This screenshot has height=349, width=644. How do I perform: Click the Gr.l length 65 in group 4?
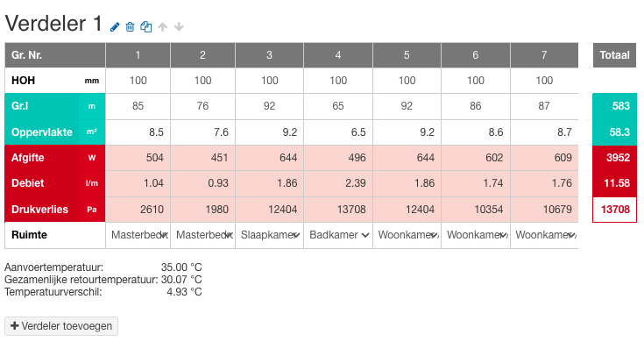[338, 106]
